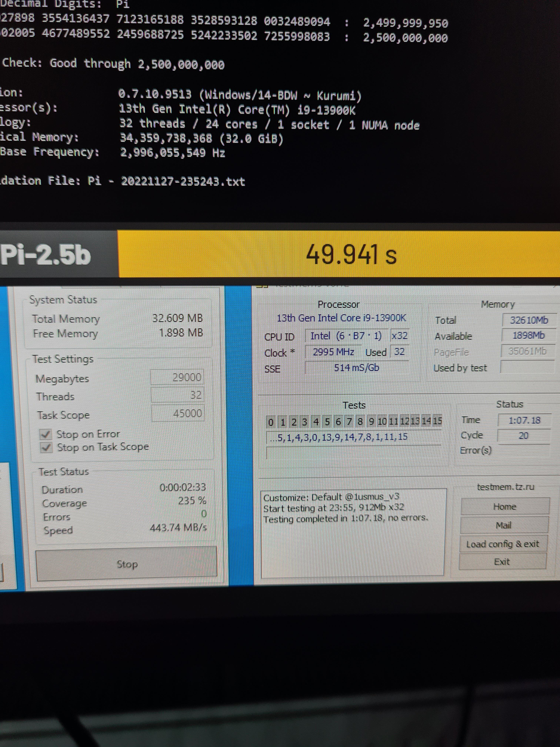Click the Check: Good through 2,500,000,000 line
The image size is (560, 747).
point(113,64)
